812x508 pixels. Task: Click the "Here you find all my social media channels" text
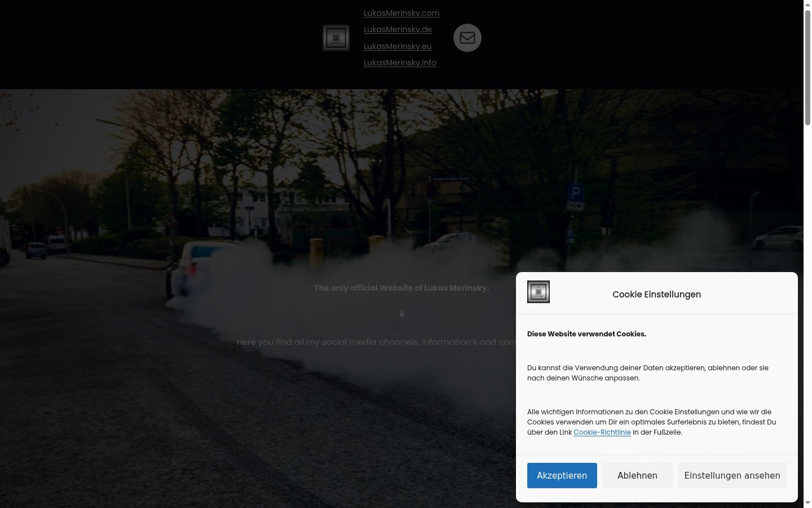327,342
